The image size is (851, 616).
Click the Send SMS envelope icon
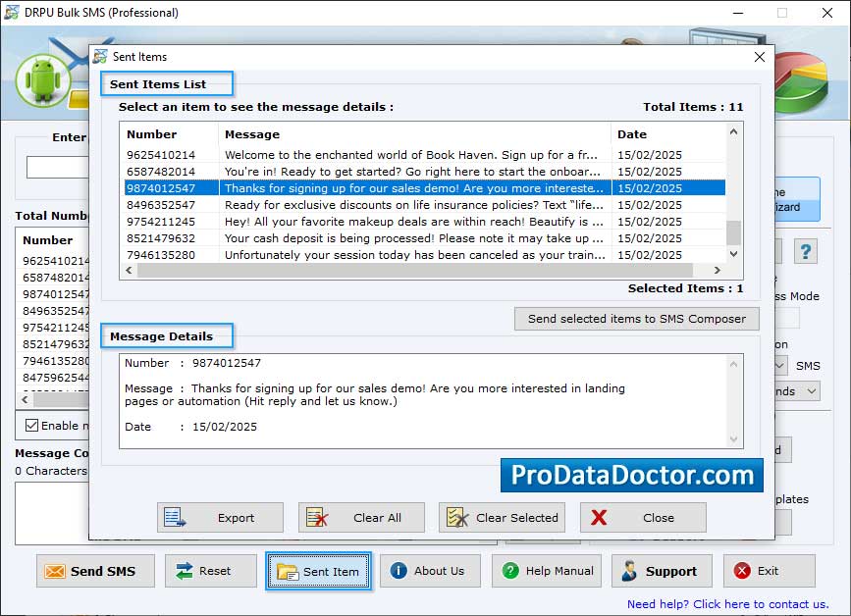click(55, 571)
